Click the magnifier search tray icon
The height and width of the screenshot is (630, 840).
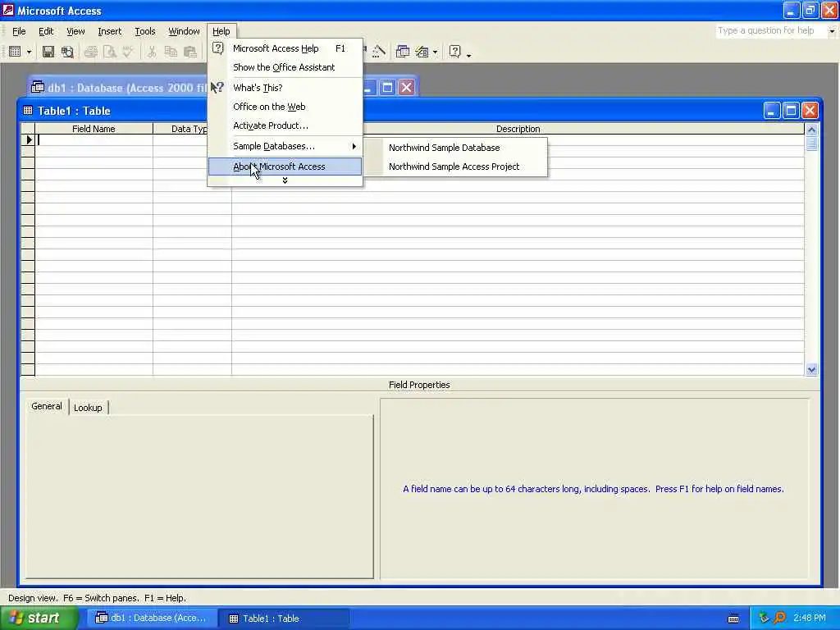pyautogui.click(x=779, y=618)
